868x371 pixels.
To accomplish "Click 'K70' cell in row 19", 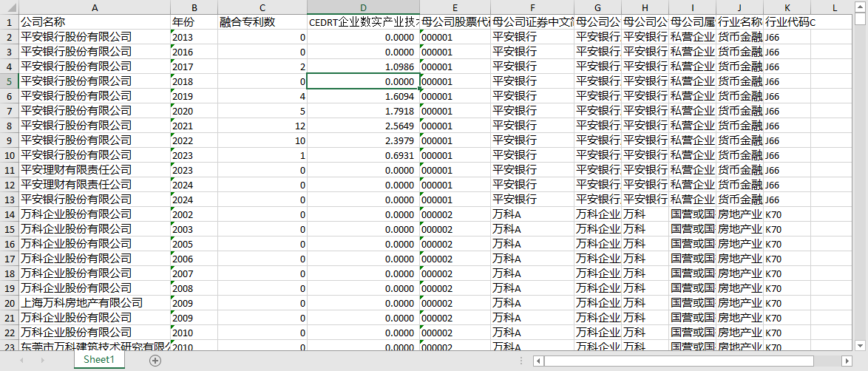I will point(787,288).
